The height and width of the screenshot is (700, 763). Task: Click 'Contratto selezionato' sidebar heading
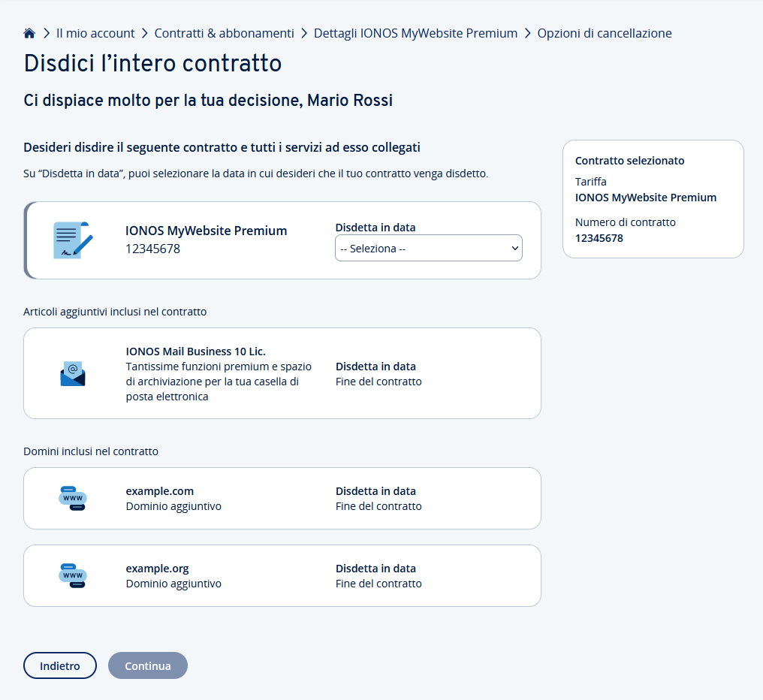pyautogui.click(x=629, y=161)
